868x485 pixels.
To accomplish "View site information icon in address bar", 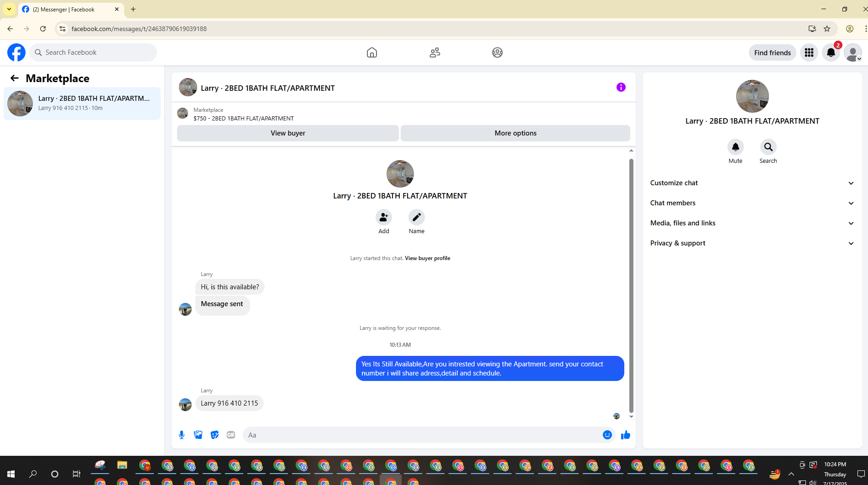I will click(63, 29).
